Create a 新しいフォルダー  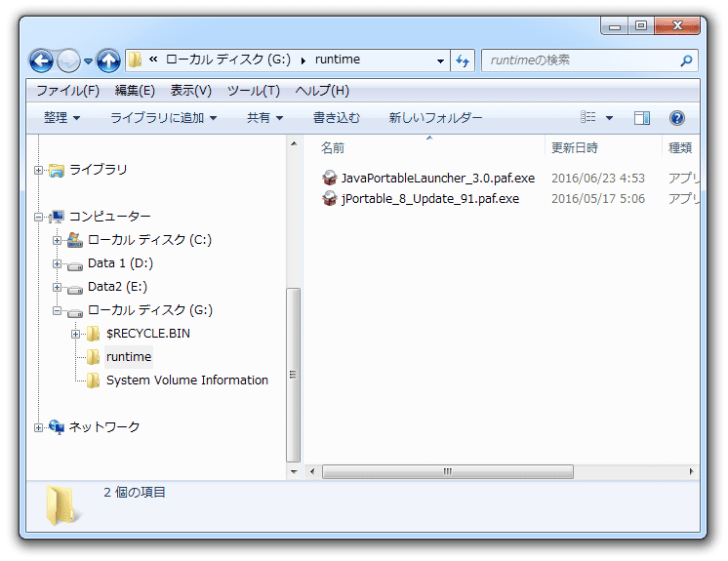click(435, 118)
